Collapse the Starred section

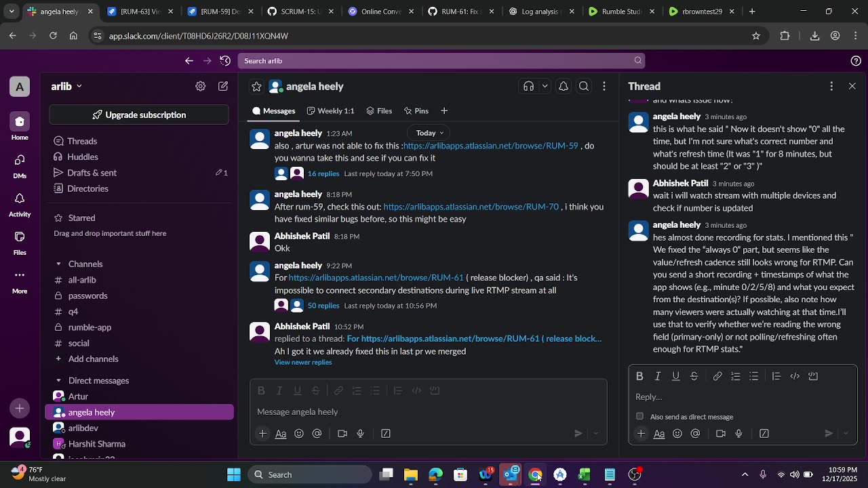(58, 218)
